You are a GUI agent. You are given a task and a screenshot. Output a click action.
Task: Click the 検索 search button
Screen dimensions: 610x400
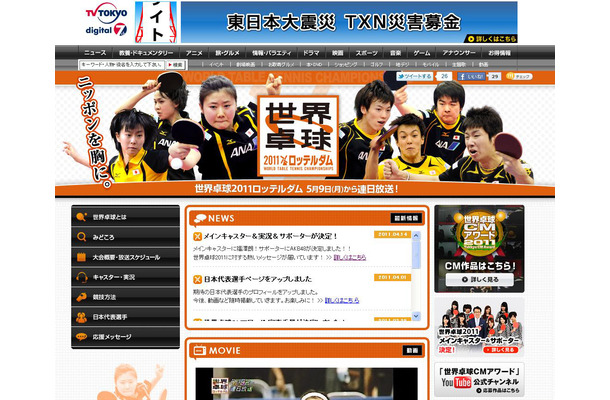click(175, 65)
